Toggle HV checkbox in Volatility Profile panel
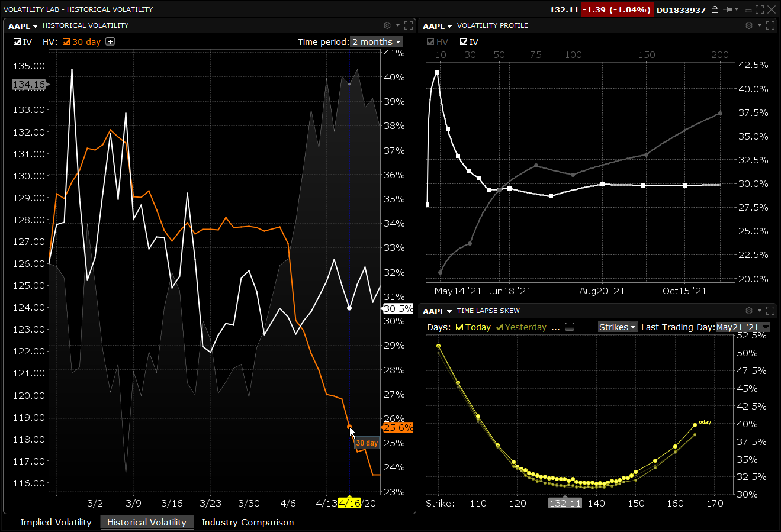Viewport: 781px width, 532px height. 430,42
